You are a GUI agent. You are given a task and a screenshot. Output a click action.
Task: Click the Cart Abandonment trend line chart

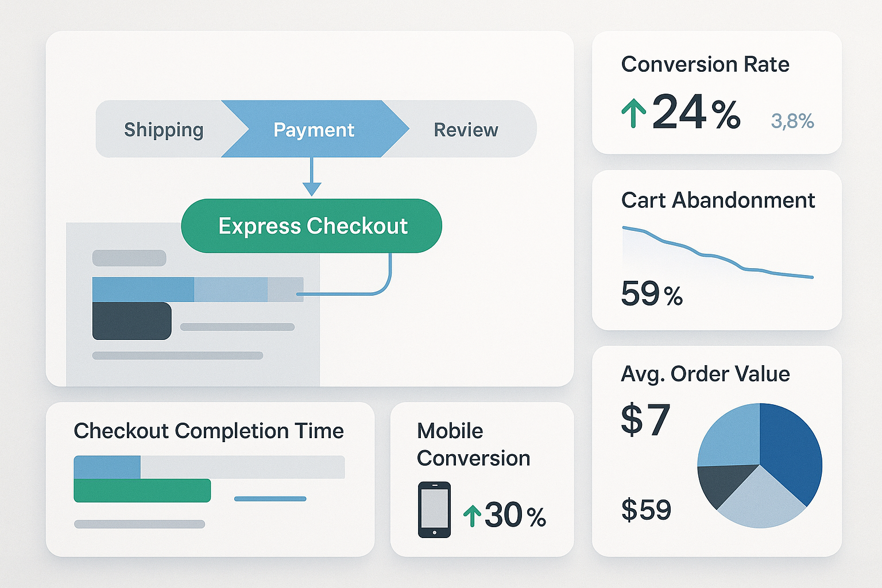[x=717, y=253]
